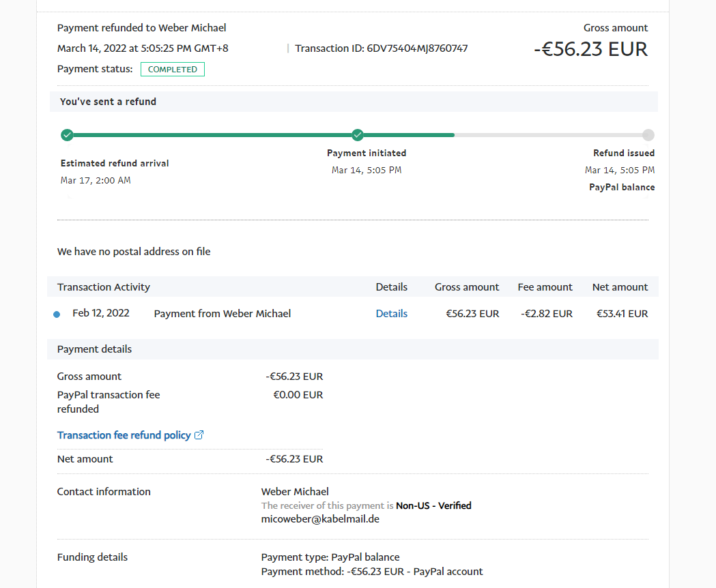Open the Details link for Weber Michael payment
The image size is (716, 588).
[391, 314]
